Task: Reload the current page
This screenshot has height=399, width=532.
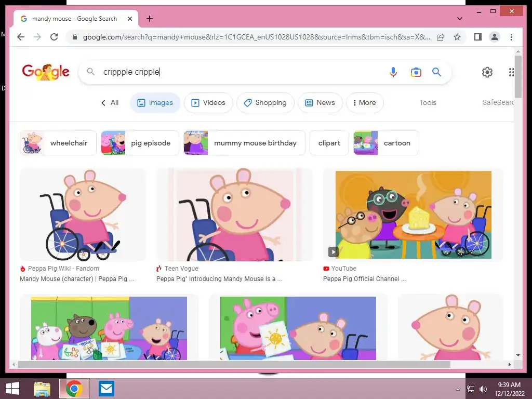Action: tap(54, 37)
